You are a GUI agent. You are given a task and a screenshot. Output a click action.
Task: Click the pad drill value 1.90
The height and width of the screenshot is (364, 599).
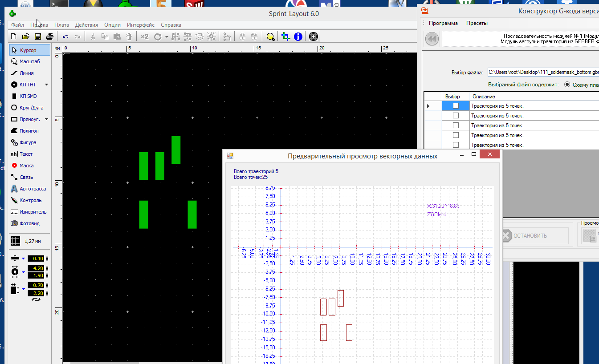pyautogui.click(x=37, y=275)
